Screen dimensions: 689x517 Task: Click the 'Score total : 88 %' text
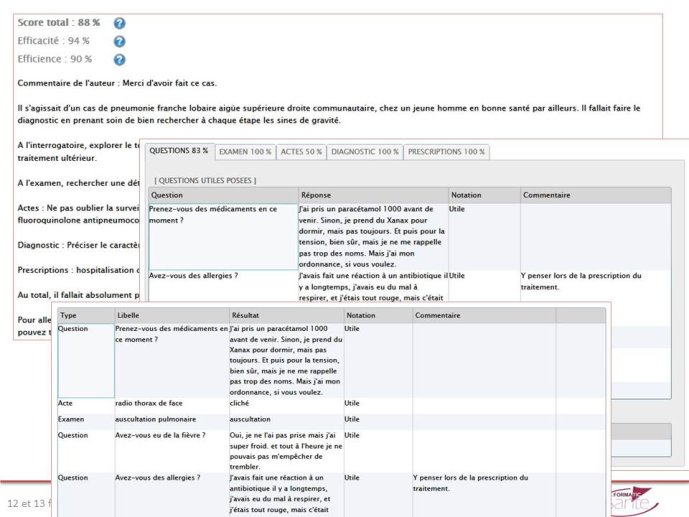coord(59,22)
